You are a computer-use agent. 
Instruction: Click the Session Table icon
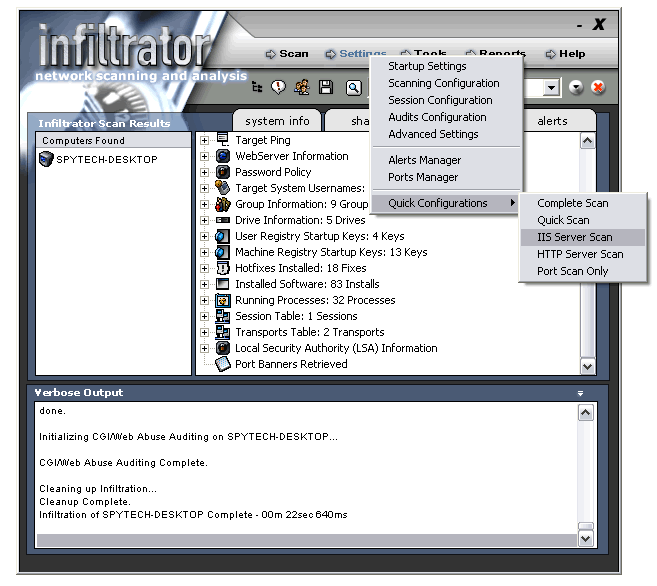[x=223, y=316]
